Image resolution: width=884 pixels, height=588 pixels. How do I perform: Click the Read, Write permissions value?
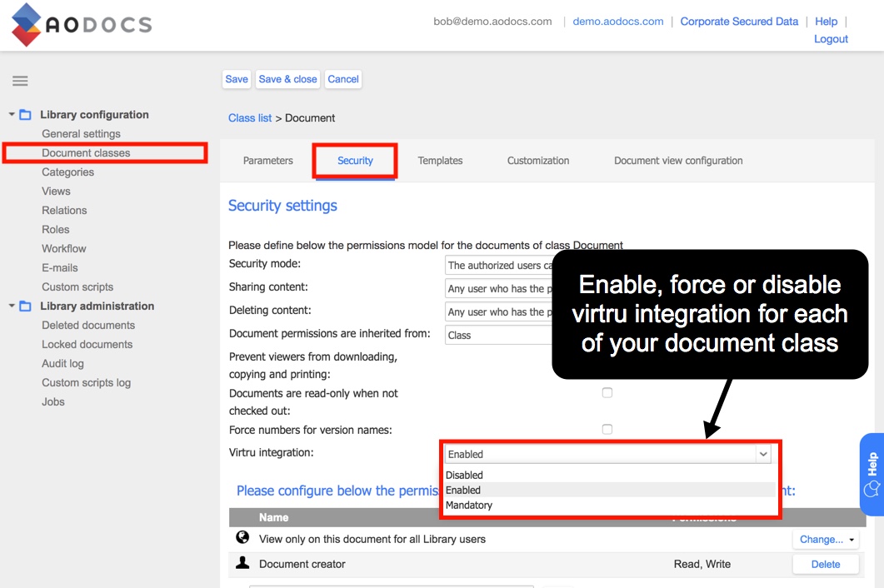[702, 564]
